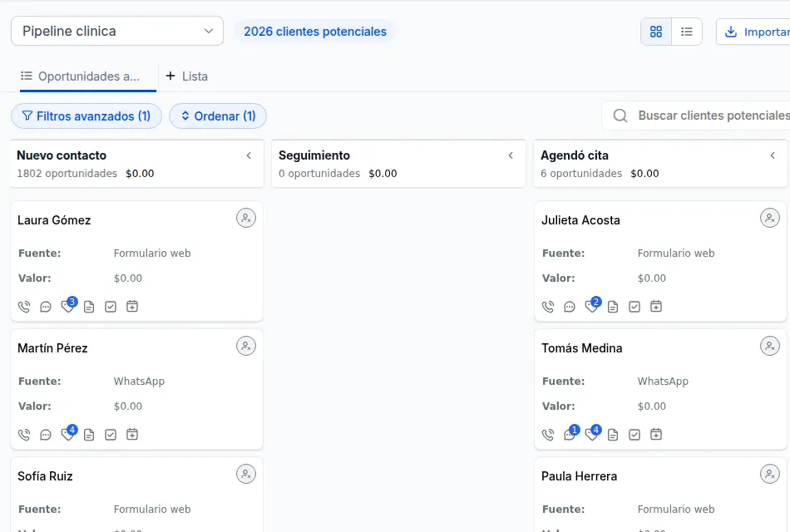Open conversation for Julieta Acosta
Image resolution: width=790 pixels, height=532 pixels.
pos(570,307)
